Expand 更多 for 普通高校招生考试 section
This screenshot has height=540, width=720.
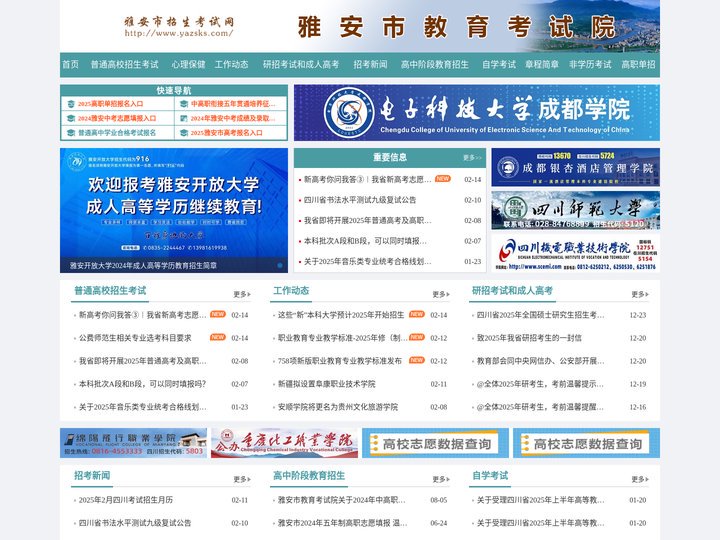[242, 294]
